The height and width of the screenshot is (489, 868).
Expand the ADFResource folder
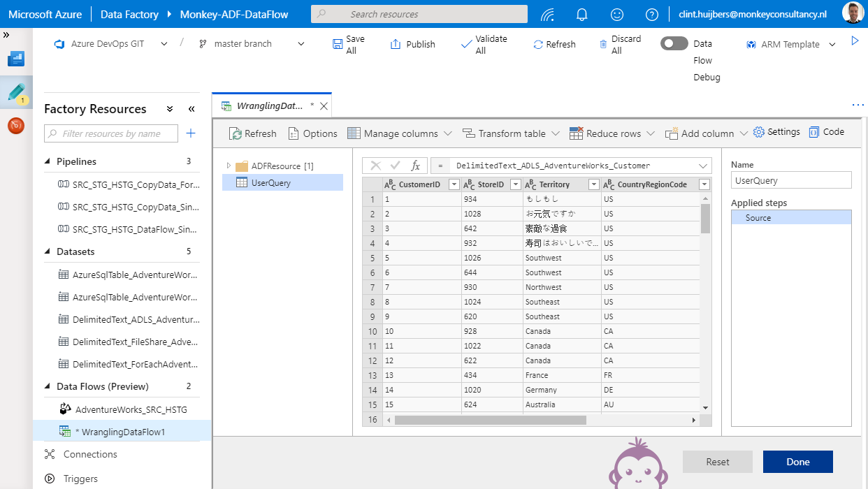point(229,166)
